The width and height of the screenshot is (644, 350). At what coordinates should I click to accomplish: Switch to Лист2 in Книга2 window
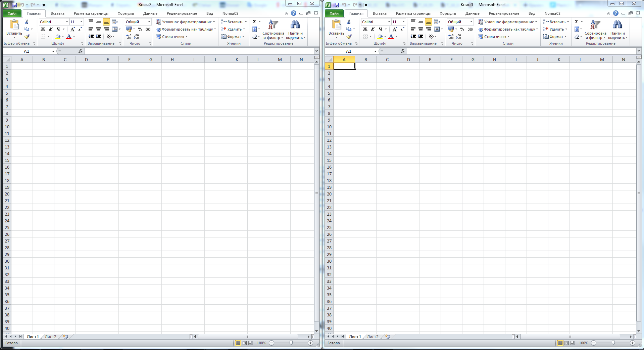[x=51, y=337]
